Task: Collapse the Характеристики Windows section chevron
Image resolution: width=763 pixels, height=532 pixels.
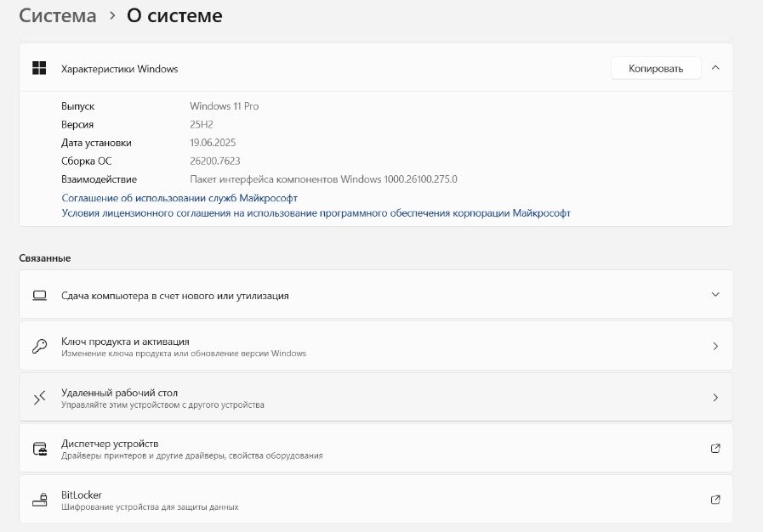Action: 715,68
